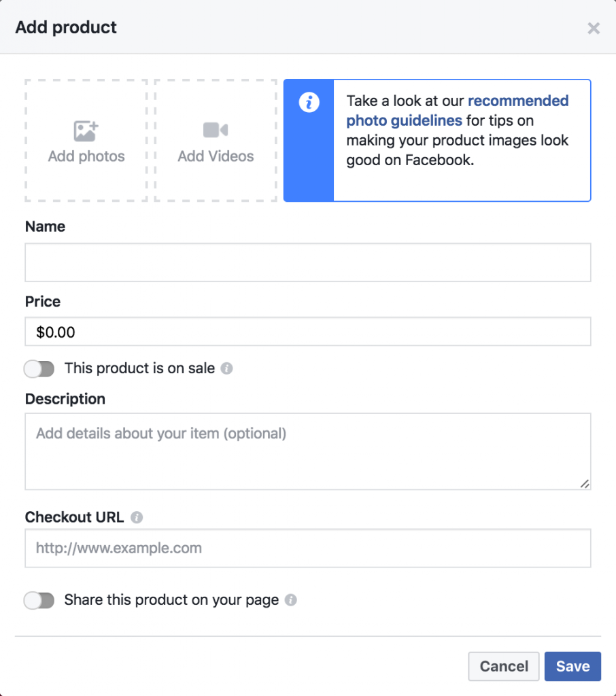Open info tooltip beside 'This product is on sale'

[x=226, y=368]
